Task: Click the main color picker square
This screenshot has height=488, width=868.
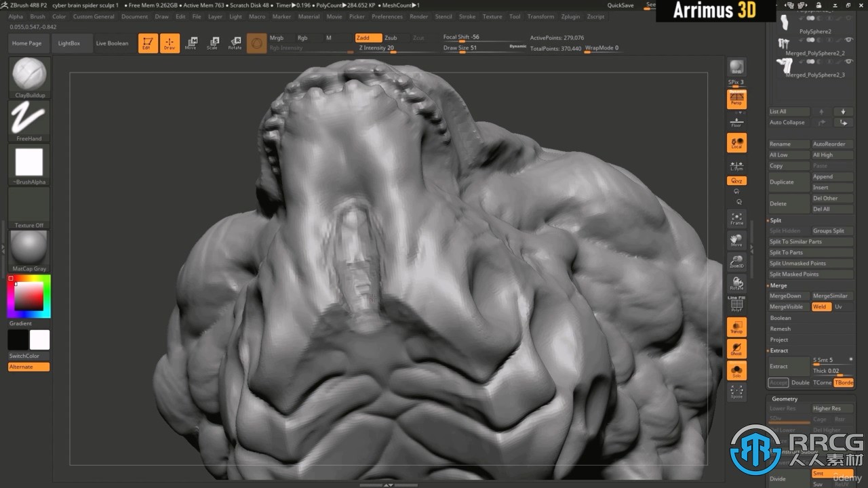Action: [29, 296]
